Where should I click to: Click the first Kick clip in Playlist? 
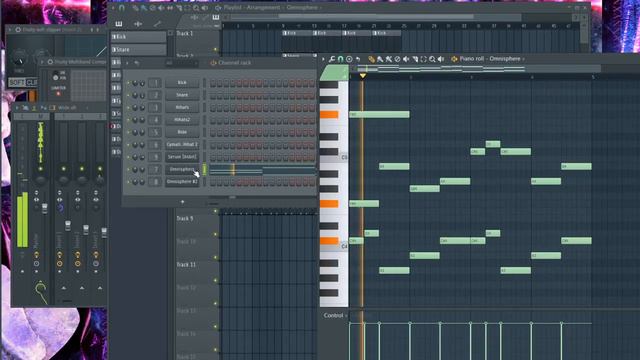coord(297,33)
